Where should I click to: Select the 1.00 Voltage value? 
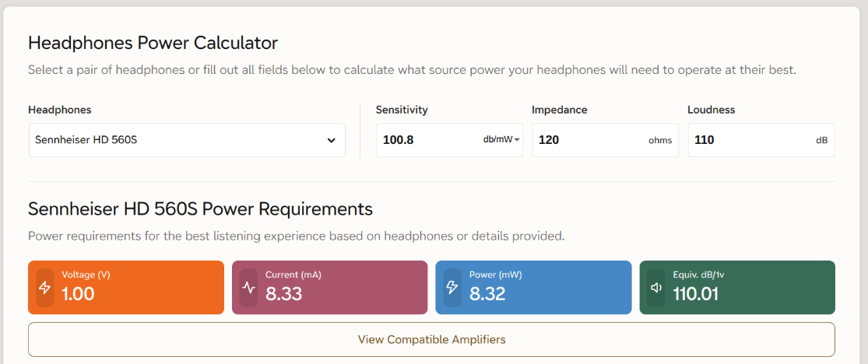(78, 294)
